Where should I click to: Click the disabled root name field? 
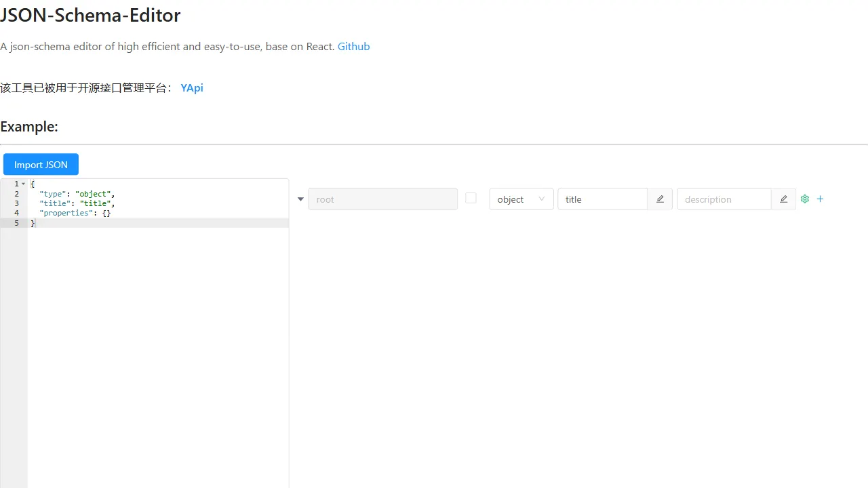click(382, 199)
